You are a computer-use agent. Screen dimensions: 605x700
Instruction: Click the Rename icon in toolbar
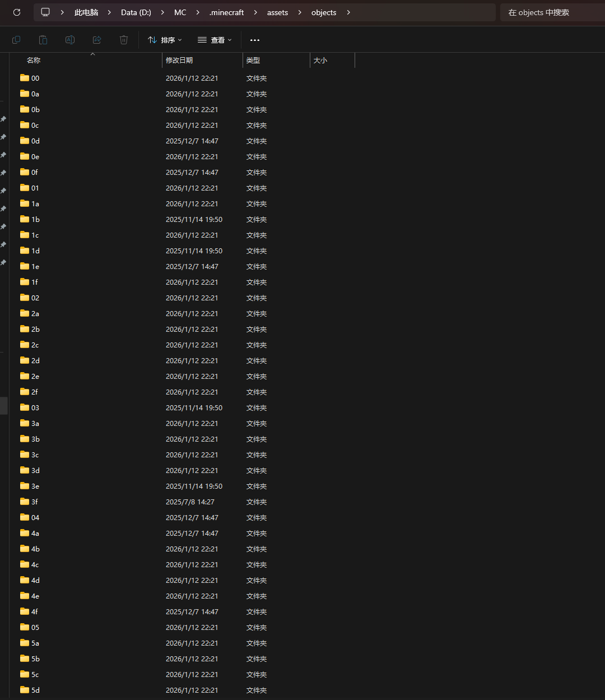pyautogui.click(x=70, y=40)
